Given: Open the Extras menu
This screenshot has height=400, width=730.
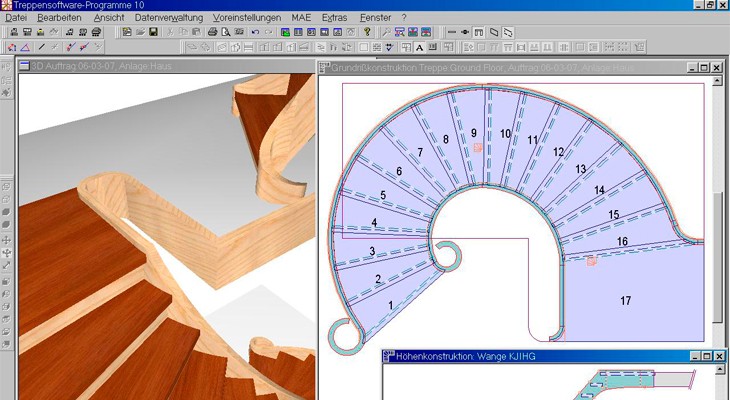Looking at the screenshot, I should pos(335,18).
